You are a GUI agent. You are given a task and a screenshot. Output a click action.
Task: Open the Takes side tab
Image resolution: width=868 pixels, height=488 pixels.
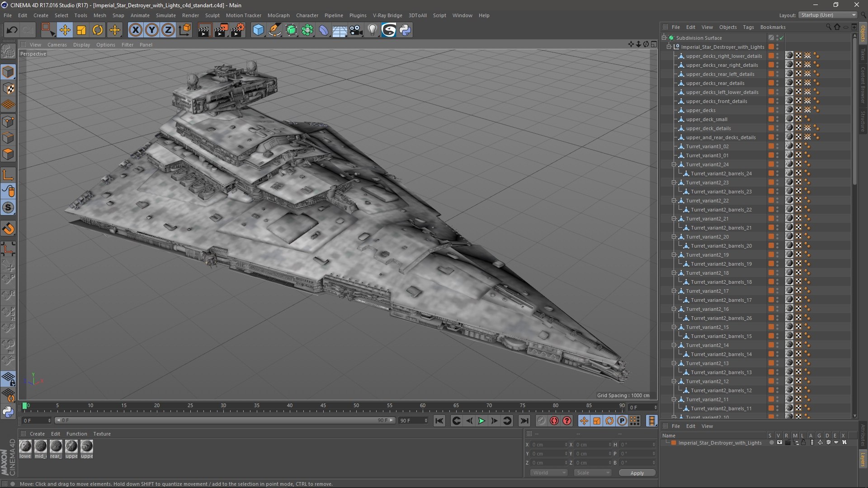click(x=863, y=54)
